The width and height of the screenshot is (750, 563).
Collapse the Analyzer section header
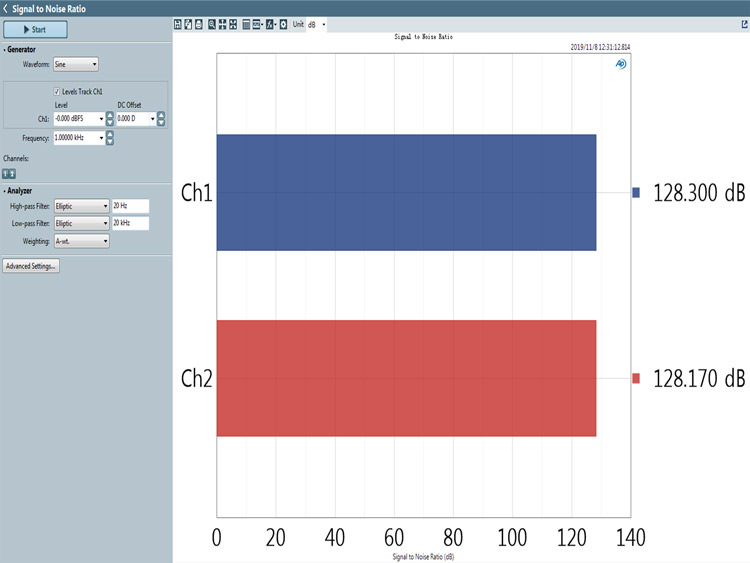(18, 190)
